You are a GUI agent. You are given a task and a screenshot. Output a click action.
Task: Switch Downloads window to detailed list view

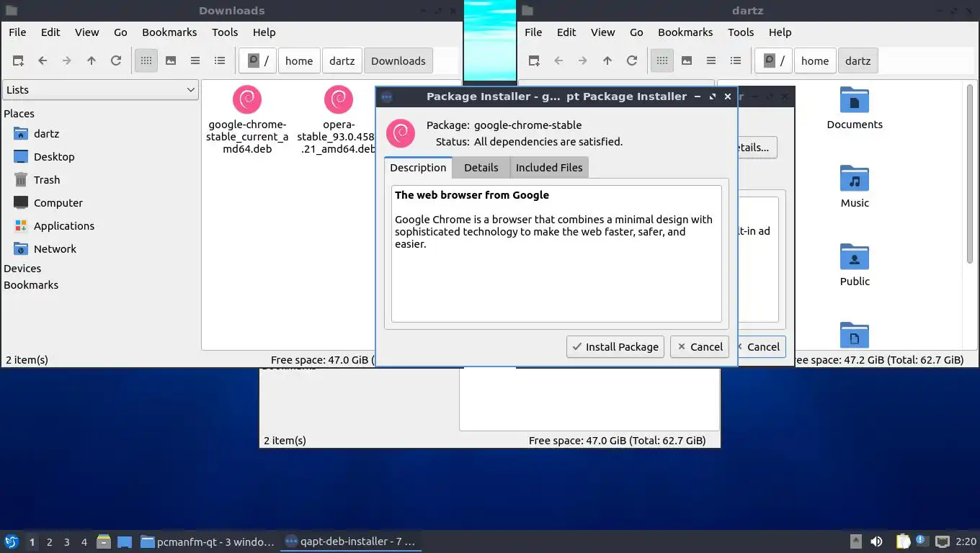220,61
